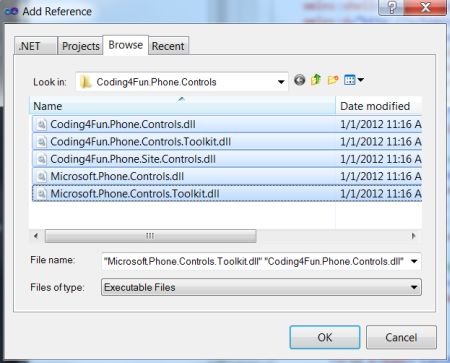Click the date of Microsoft.Phone.Controls.Toolkit.dll
Viewport: 450px width, 363px height.
381,194
